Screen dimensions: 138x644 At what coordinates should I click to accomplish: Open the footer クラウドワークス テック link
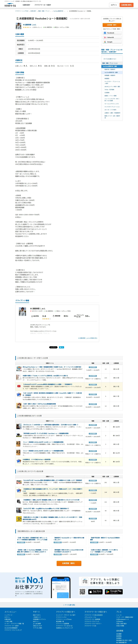[x=92, y=621]
